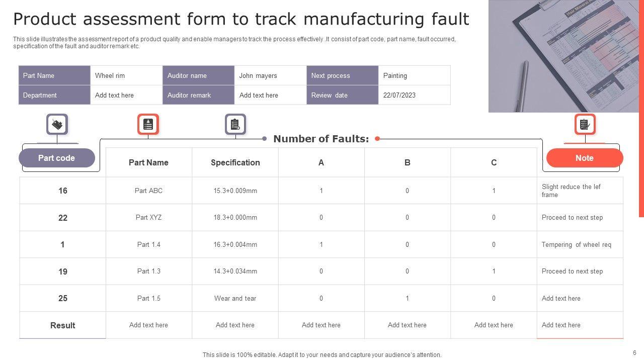The image size is (644, 362).
Task: Click the Result row label
Action: 63,325
